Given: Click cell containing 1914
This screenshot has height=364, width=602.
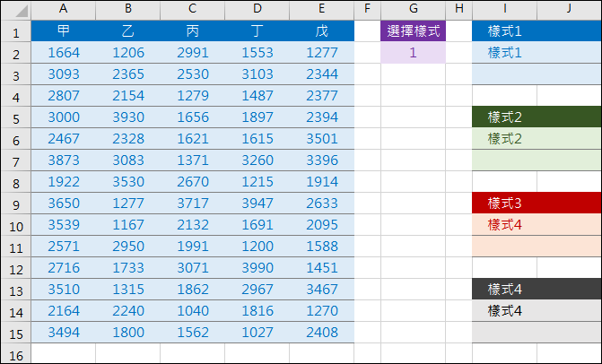Looking at the screenshot, I should (322, 181).
